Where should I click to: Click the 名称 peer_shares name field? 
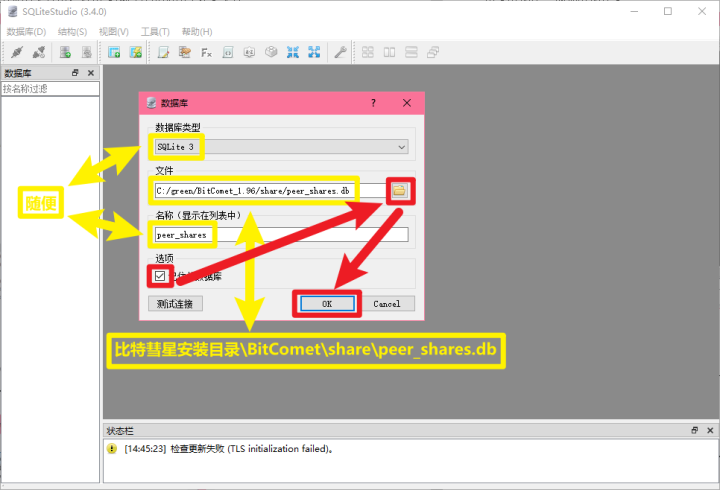(281, 235)
